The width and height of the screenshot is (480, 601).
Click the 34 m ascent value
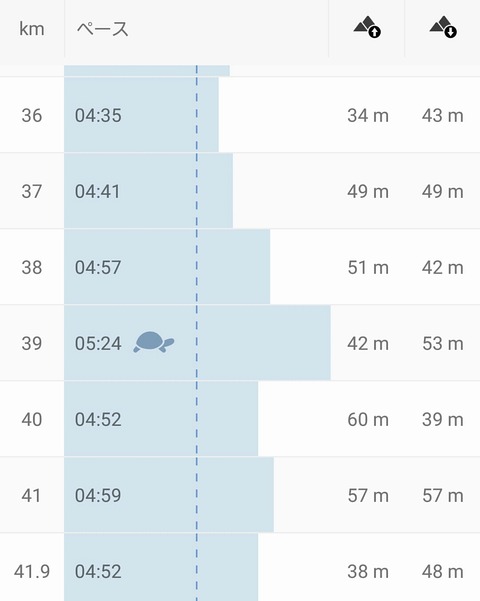click(x=368, y=115)
